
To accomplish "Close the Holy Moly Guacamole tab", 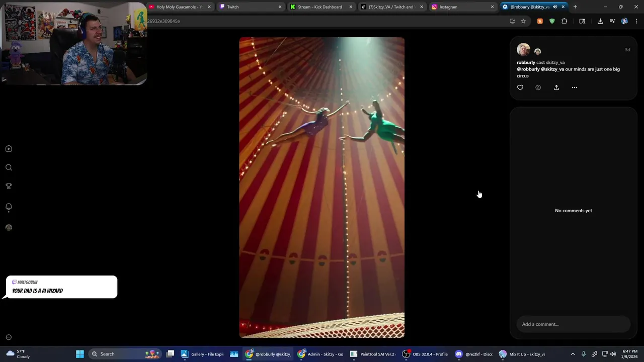I will pos(209,7).
